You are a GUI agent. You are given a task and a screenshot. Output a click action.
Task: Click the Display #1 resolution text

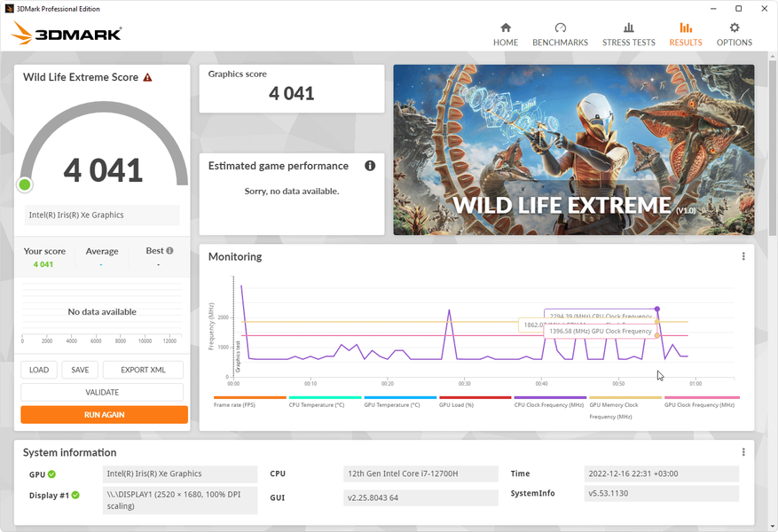click(180, 500)
